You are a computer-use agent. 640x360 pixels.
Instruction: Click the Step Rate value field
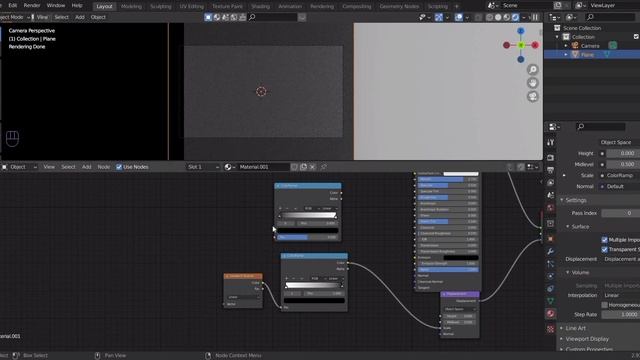click(x=620, y=315)
